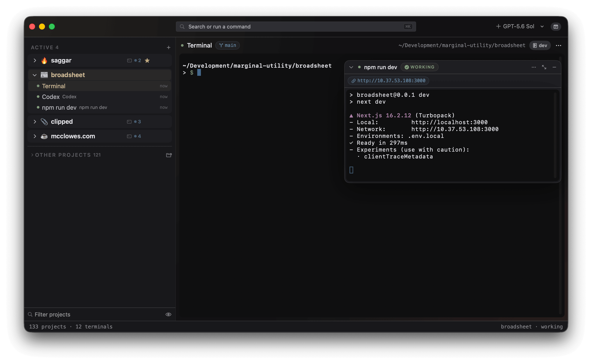Select the npm run dev session in sidebar
This screenshot has height=364, width=592.
coord(100,107)
